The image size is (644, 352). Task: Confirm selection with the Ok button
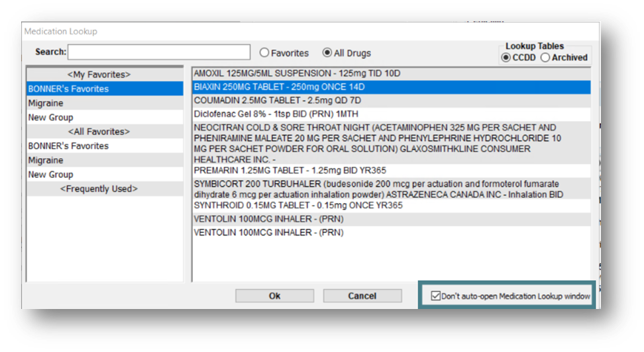click(x=274, y=296)
